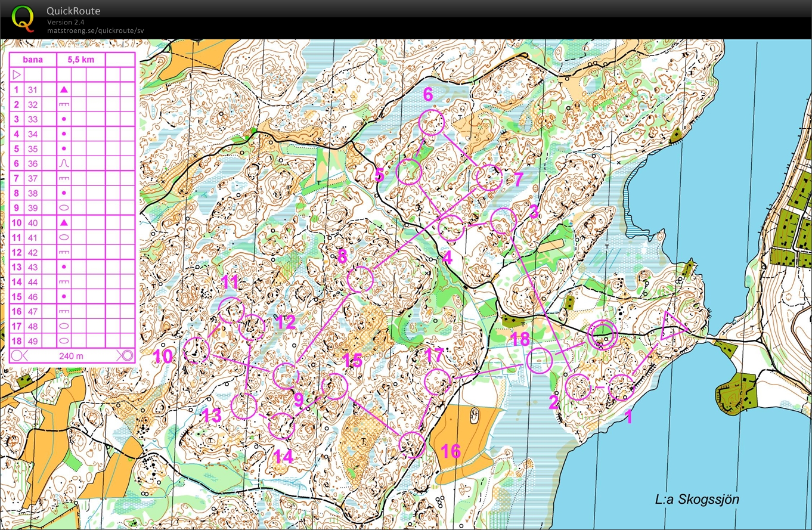
Task: Click the 'bana' header in control table
Action: click(x=33, y=60)
